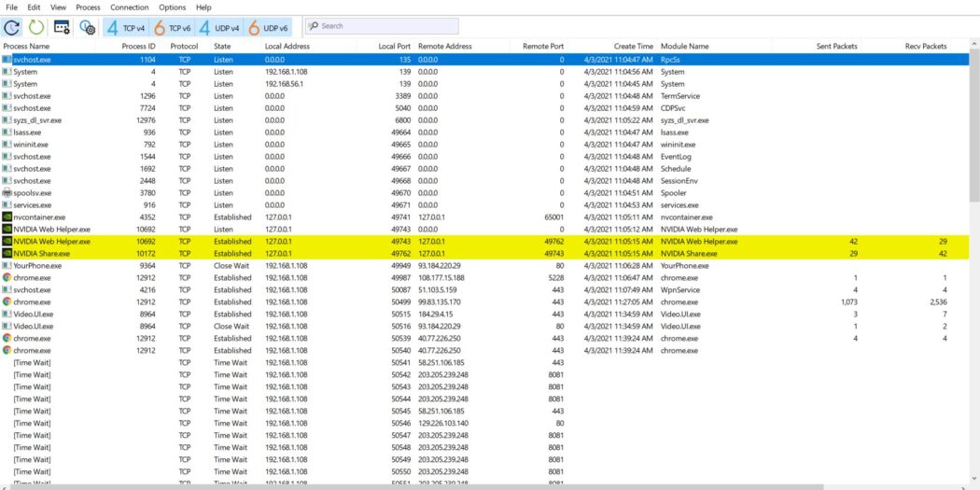The width and height of the screenshot is (980, 490).
Task: Open the Options menu
Action: click(x=173, y=7)
